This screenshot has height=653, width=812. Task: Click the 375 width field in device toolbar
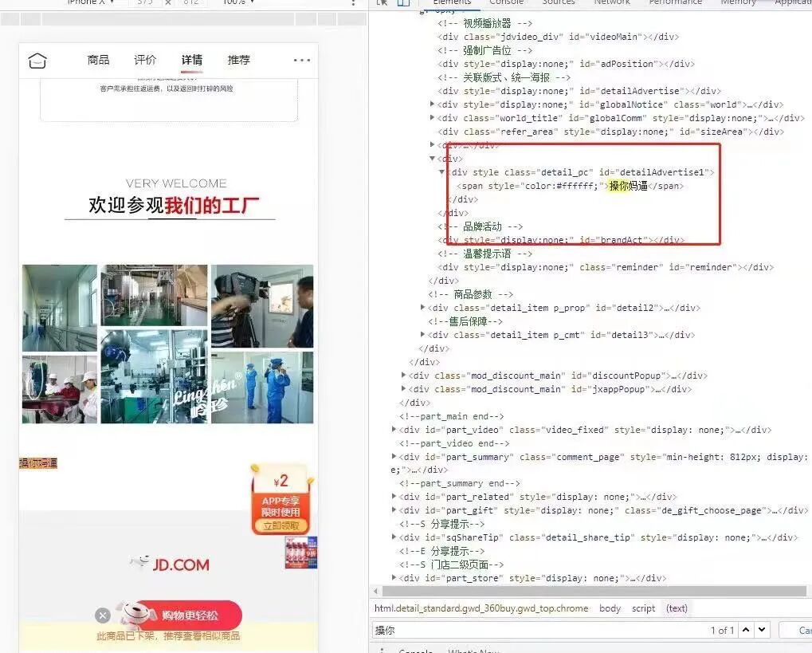pyautogui.click(x=145, y=2)
